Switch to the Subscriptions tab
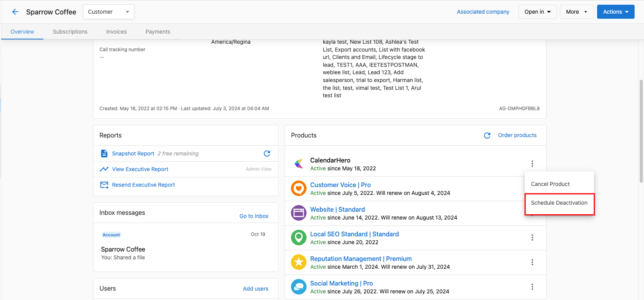Screen dimensions: 644x300 70,32
